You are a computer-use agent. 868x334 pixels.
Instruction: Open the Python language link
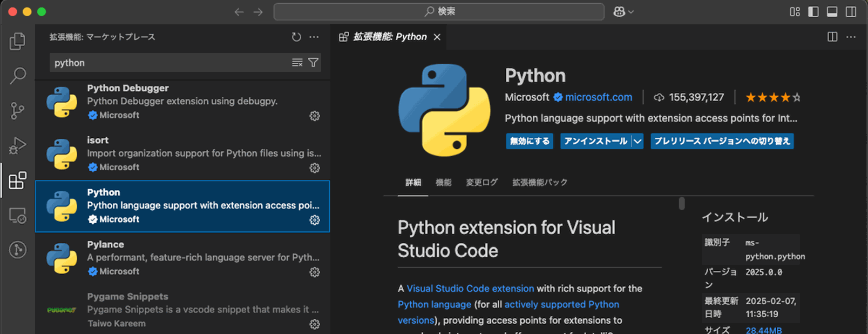click(x=435, y=304)
